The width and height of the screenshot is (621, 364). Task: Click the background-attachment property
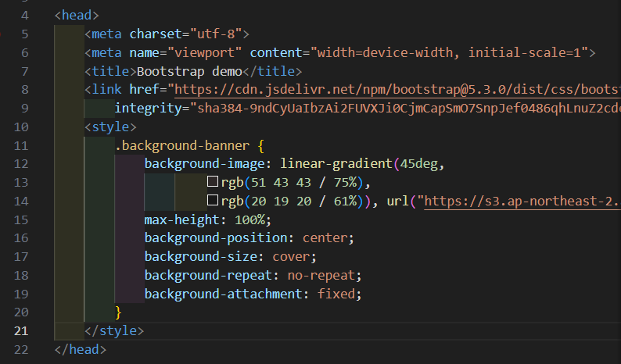[224, 294]
